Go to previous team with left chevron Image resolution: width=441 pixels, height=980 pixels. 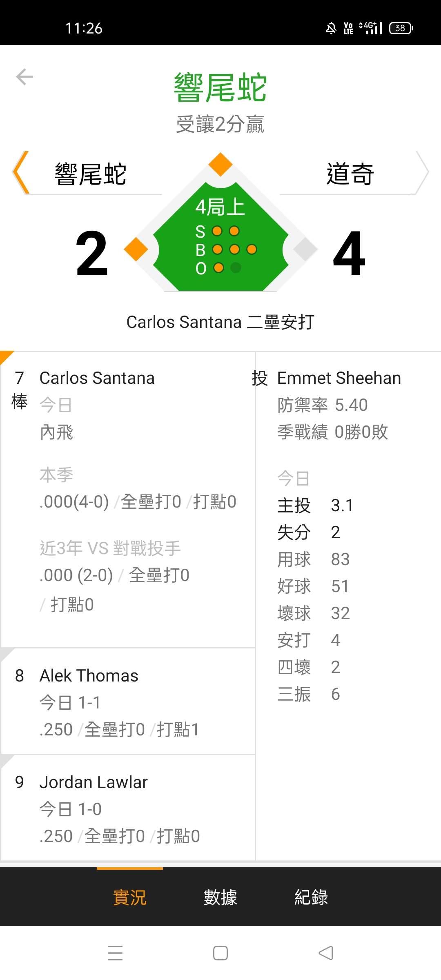click(x=20, y=172)
